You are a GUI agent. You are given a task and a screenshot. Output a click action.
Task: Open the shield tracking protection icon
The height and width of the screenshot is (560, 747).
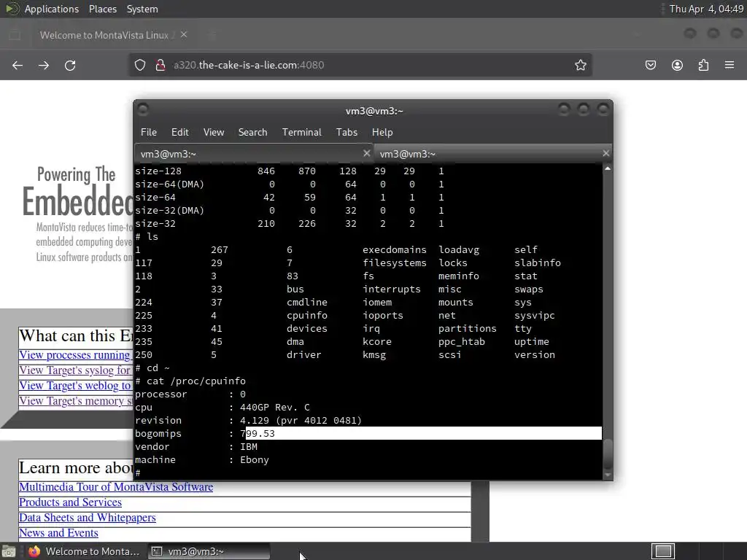click(x=139, y=65)
